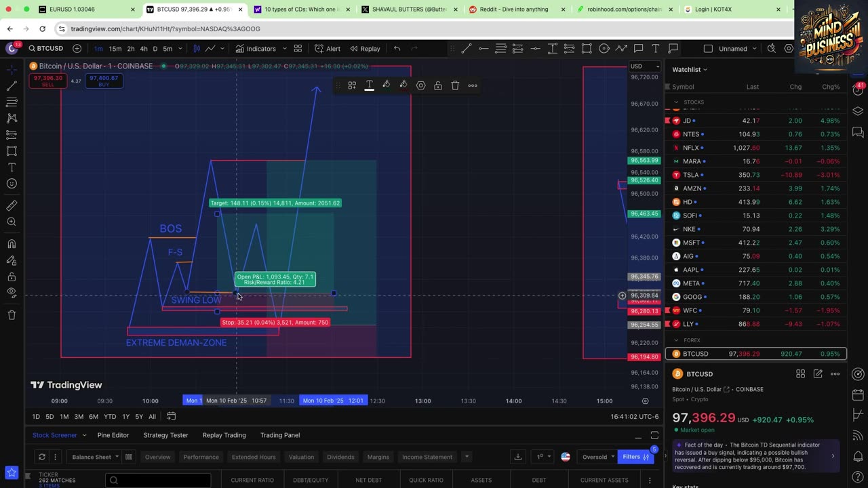This screenshot has height=488, width=868.
Task: Select the crosshair cursor tool
Action: [12, 70]
